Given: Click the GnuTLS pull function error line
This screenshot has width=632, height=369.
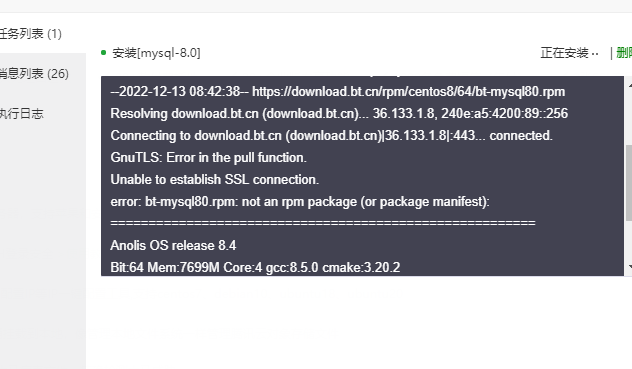Looking at the screenshot, I should point(208,157).
